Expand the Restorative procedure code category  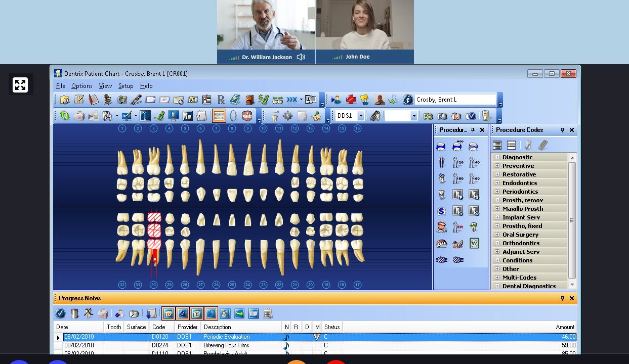(x=497, y=174)
